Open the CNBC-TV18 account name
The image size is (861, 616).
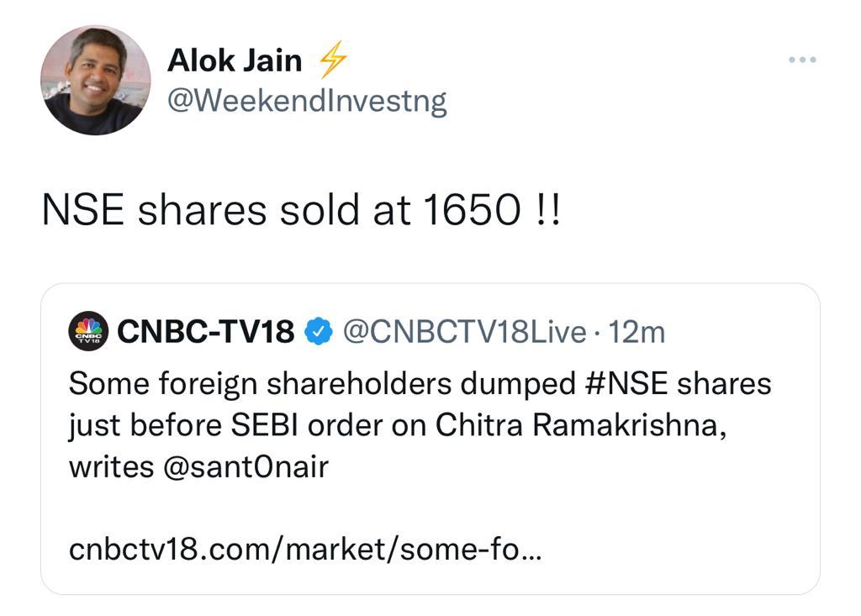tap(206, 333)
